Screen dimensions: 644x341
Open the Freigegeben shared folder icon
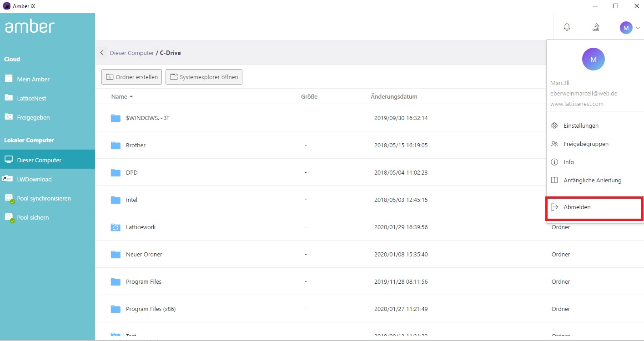[x=9, y=117]
